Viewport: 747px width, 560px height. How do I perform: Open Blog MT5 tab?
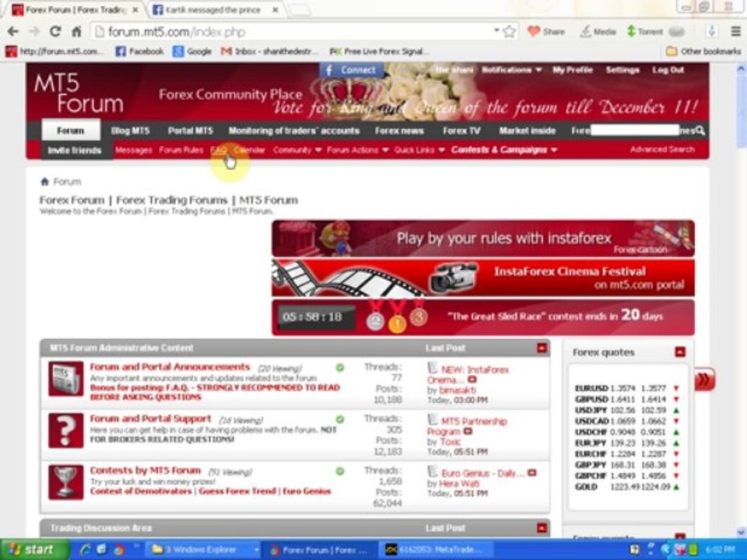(130, 130)
